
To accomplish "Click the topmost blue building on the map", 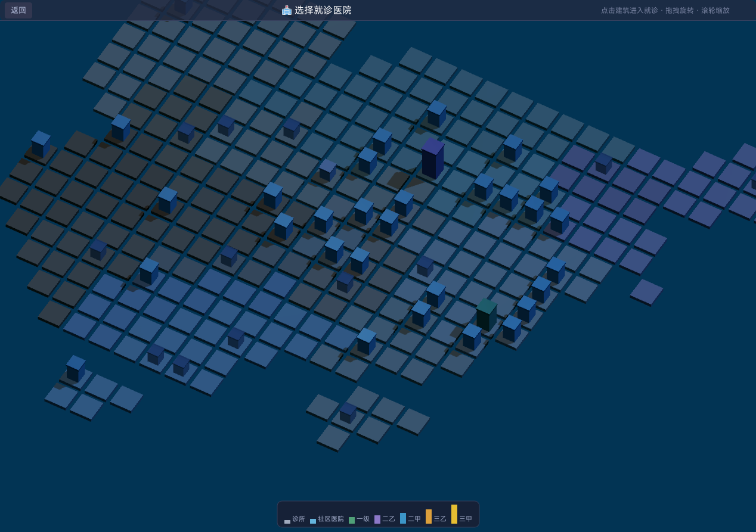I will 437,114.
